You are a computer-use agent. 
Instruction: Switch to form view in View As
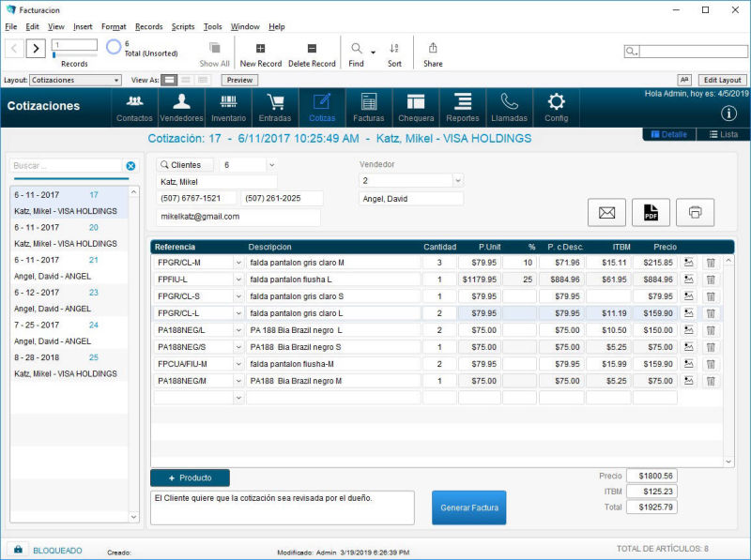coord(169,80)
